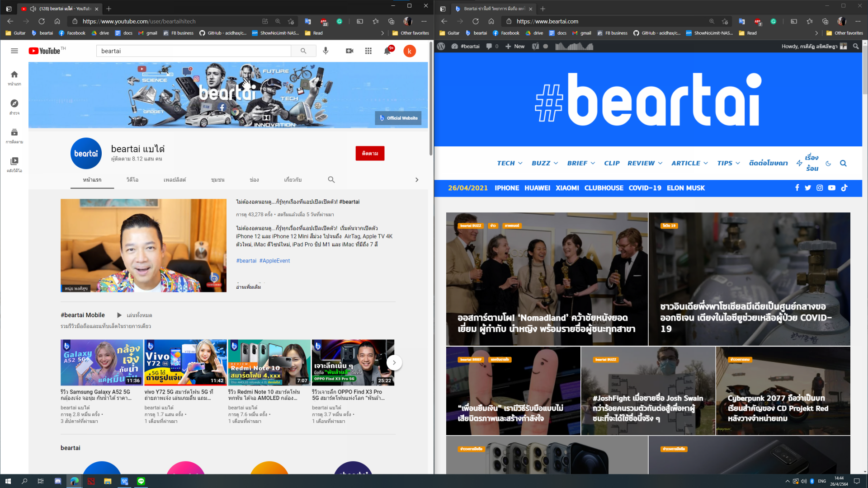Open the YouTube hamburger guide menu
The width and height of the screenshot is (868, 488).
pos(14,51)
